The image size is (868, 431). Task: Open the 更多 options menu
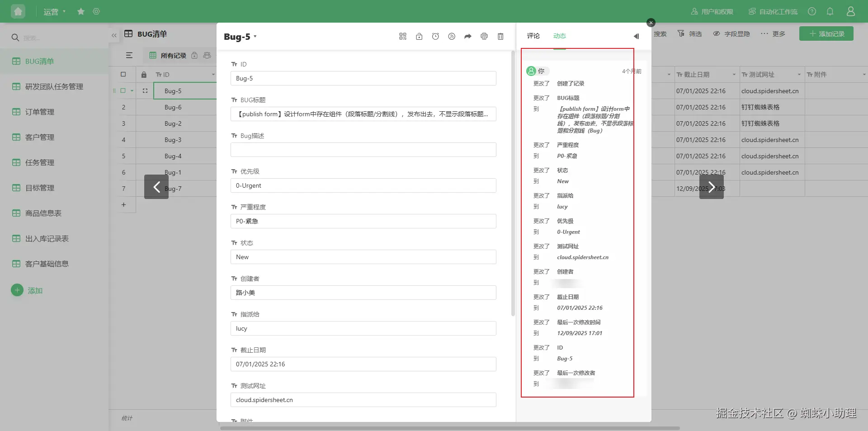pos(773,34)
